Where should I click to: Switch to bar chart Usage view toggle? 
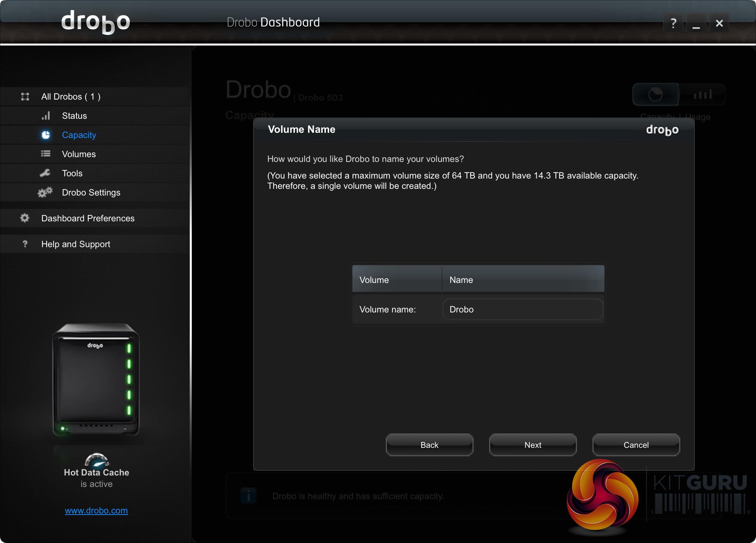click(x=702, y=95)
